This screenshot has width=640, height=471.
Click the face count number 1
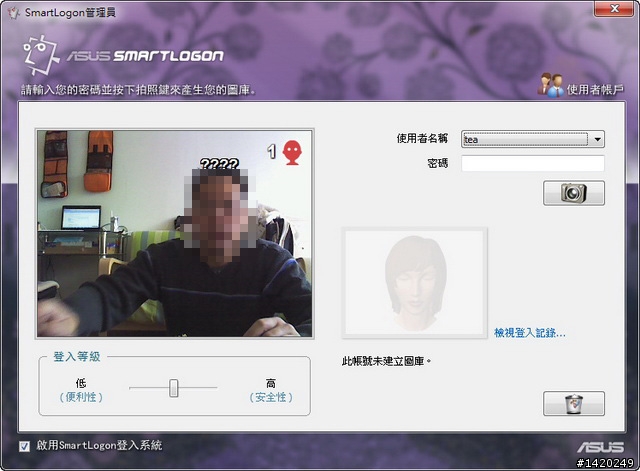[272, 152]
